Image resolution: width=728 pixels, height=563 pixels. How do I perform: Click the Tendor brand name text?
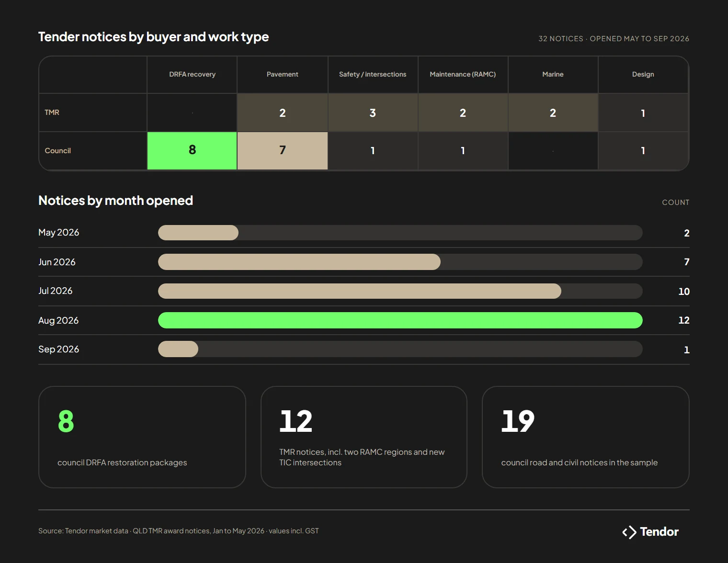pyautogui.click(x=660, y=532)
